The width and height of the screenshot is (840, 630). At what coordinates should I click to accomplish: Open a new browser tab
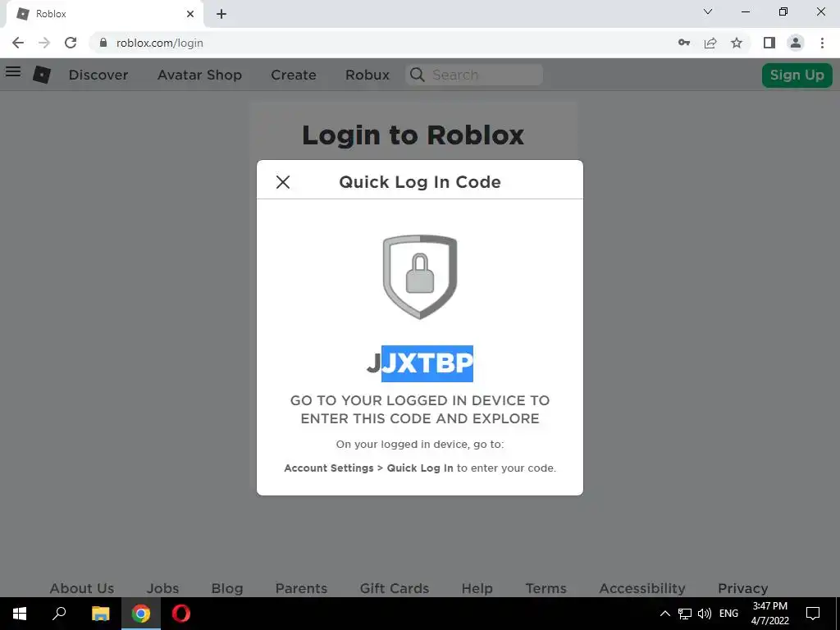click(221, 14)
